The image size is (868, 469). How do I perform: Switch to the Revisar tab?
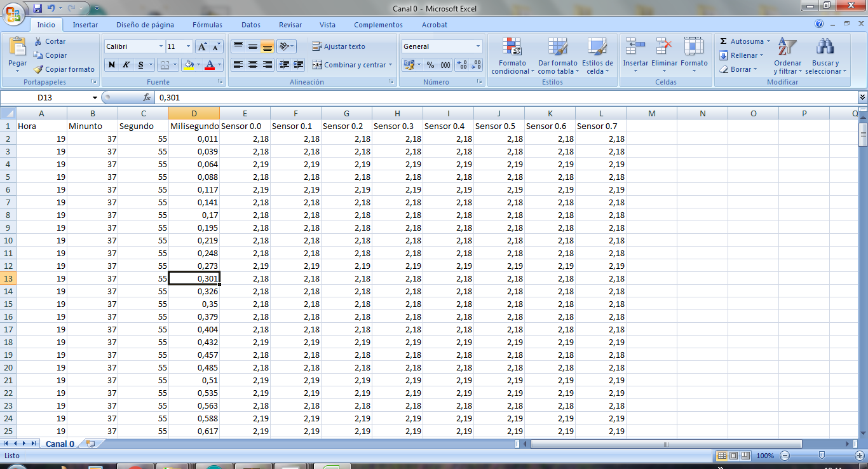tap(290, 25)
